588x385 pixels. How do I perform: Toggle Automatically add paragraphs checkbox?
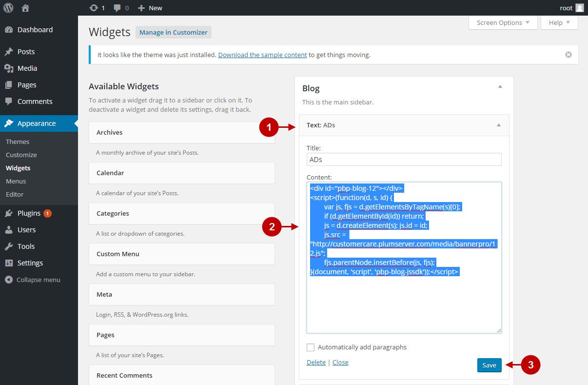coord(311,347)
